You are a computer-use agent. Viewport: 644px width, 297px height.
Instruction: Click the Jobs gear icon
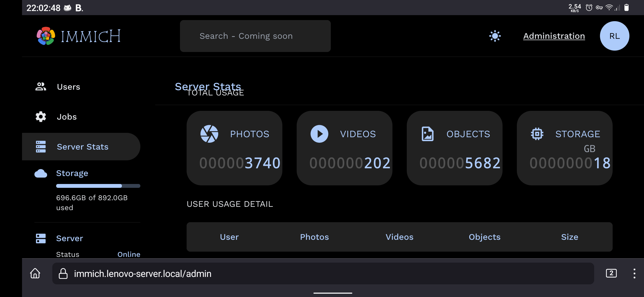point(41,117)
